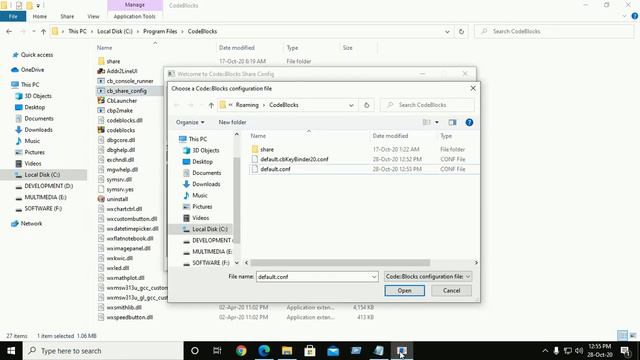Open view options dropdown in dialog
640x360 pixels.
437,122
